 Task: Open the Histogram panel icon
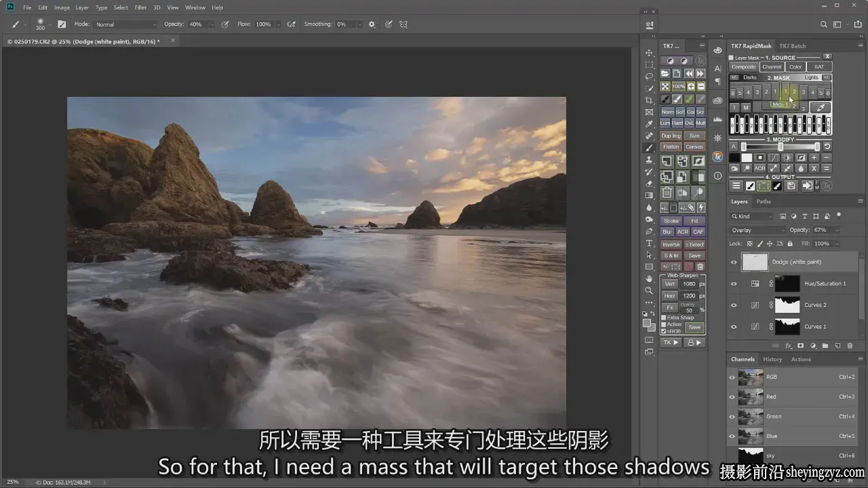pos(717,119)
